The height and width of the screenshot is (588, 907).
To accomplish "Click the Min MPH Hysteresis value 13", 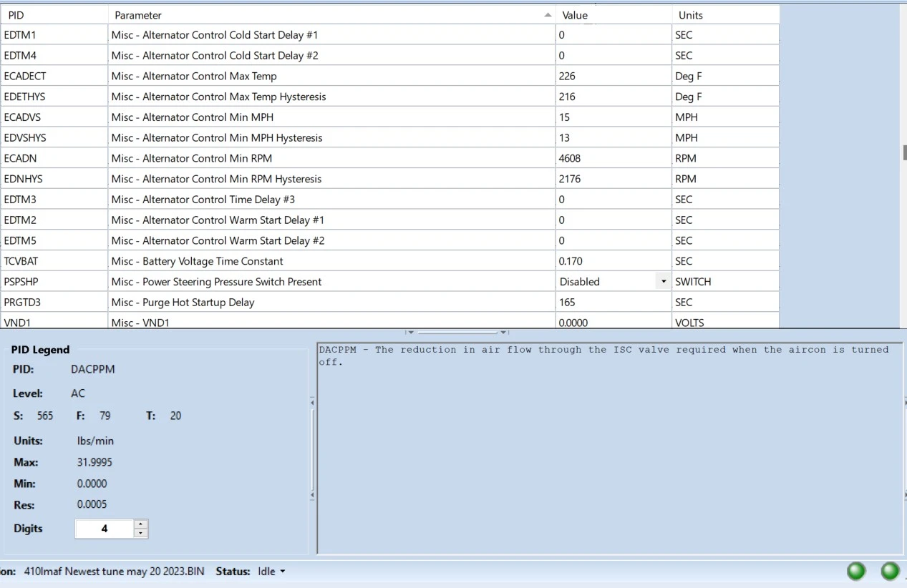I will click(613, 138).
